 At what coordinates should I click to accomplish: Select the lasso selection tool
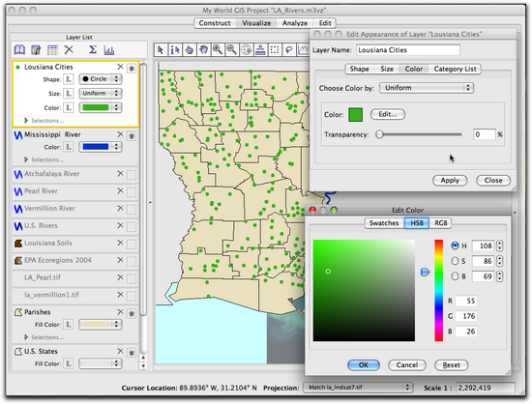(289, 50)
